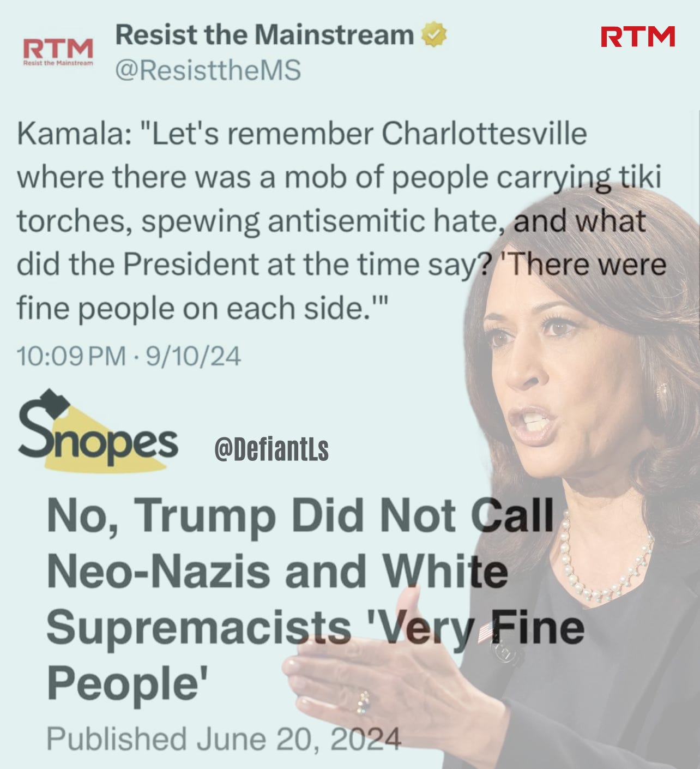The width and height of the screenshot is (700, 769).
Task: Click the ring on the woman's hand
Action: [x=363, y=702]
